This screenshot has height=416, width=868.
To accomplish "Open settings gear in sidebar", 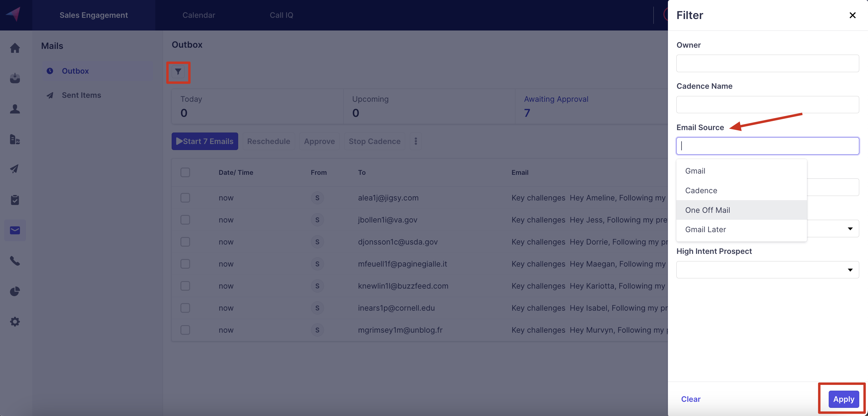I will pos(15,322).
